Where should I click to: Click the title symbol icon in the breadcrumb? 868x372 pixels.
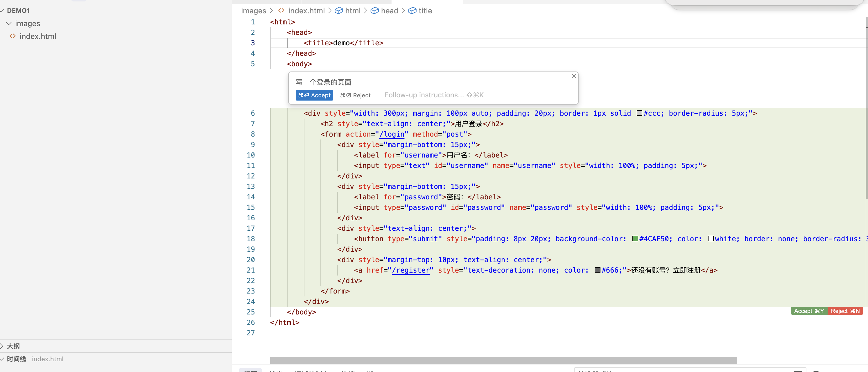pos(412,10)
